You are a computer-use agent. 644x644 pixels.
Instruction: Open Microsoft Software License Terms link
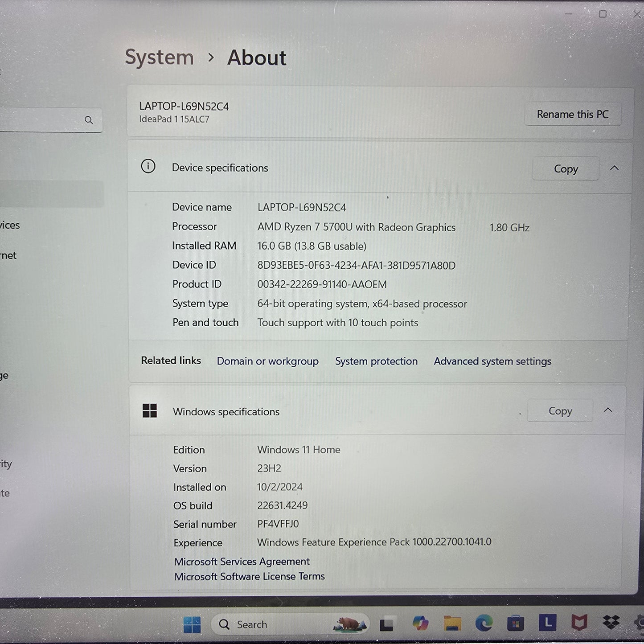click(x=250, y=576)
